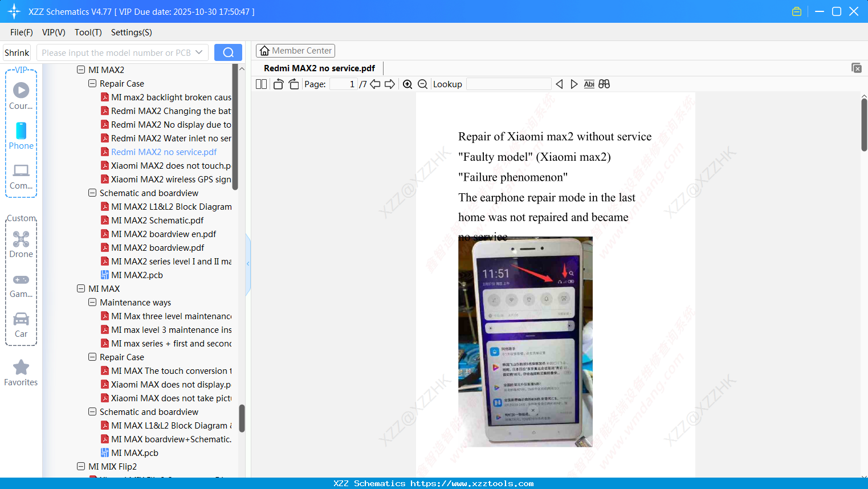This screenshot has width=868, height=489.
Task: Open the VIP(V) menu
Action: pos(54,32)
